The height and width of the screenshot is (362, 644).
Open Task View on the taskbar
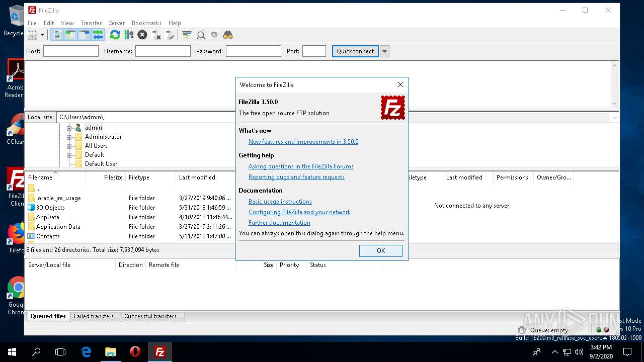point(60,352)
